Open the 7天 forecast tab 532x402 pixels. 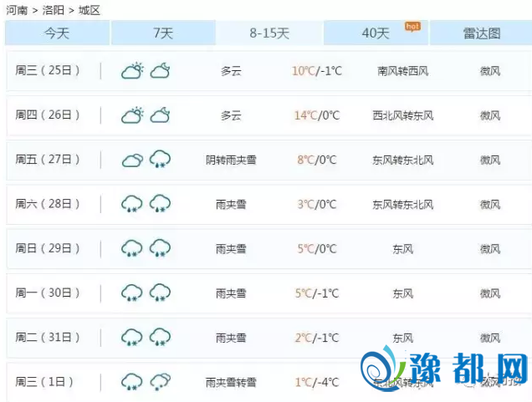click(163, 33)
